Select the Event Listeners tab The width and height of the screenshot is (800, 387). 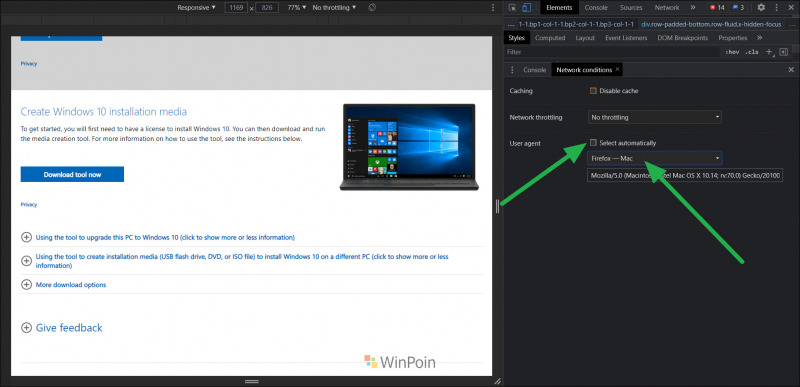pyautogui.click(x=626, y=38)
